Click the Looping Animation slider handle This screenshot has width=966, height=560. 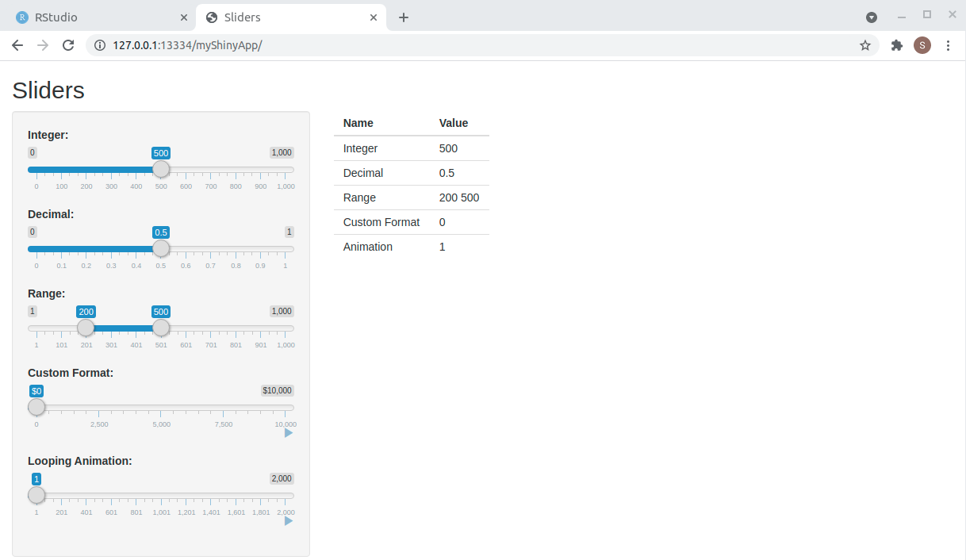(36, 495)
